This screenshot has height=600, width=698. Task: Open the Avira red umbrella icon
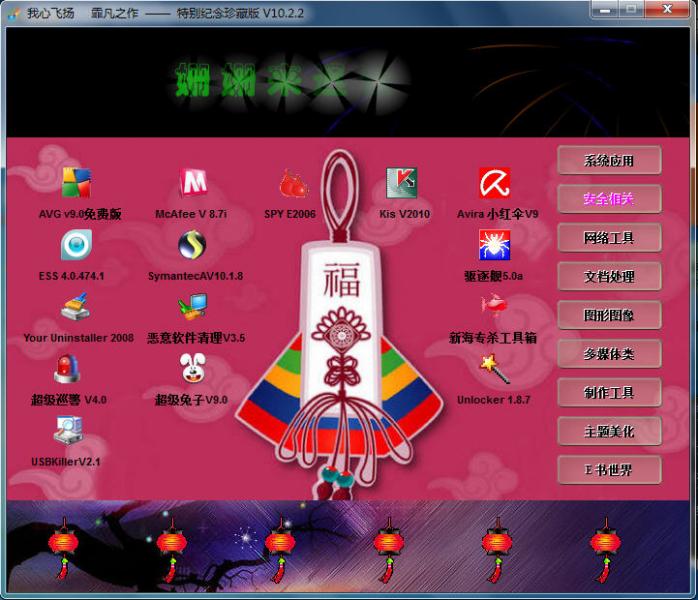495,182
